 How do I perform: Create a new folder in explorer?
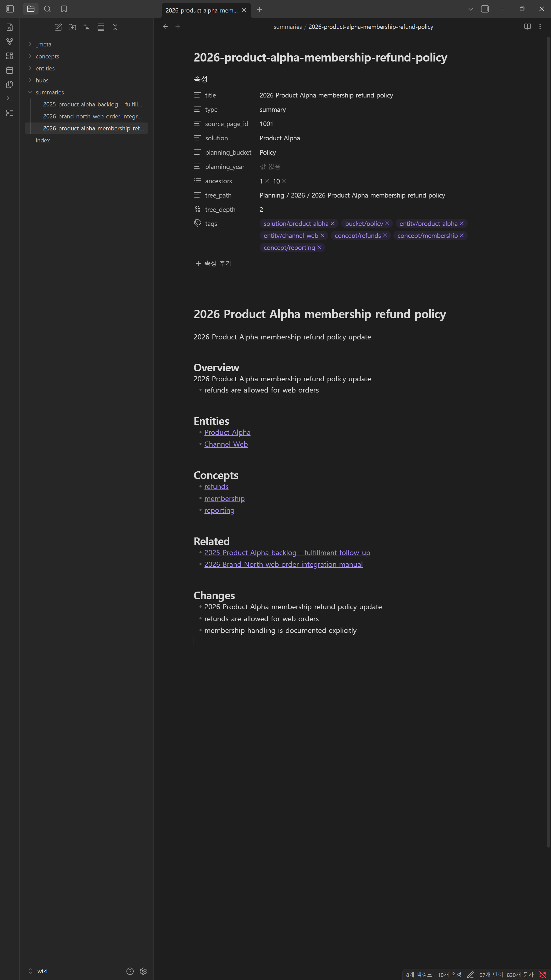(x=72, y=27)
